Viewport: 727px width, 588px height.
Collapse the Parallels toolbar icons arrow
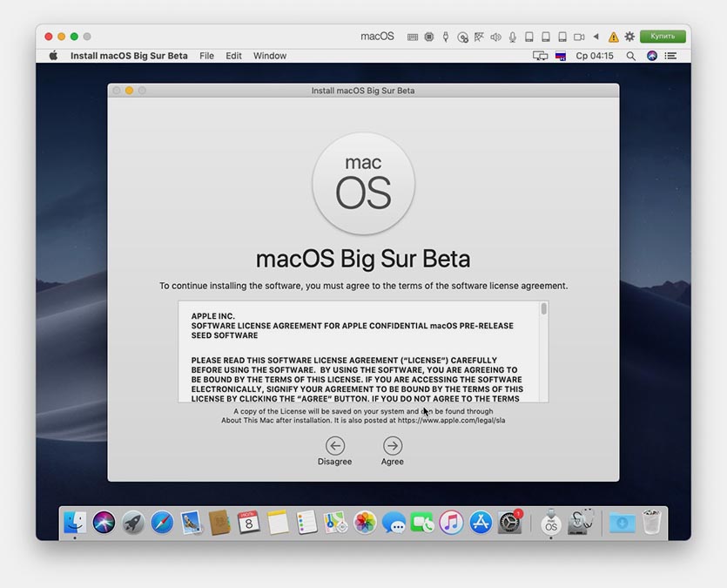click(x=596, y=37)
